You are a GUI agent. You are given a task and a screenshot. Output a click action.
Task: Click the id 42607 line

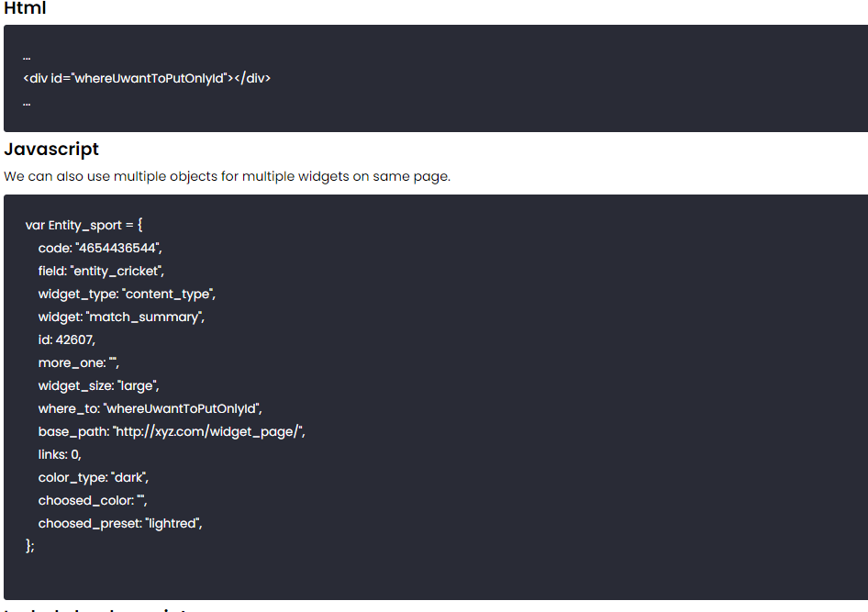pyautogui.click(x=66, y=339)
